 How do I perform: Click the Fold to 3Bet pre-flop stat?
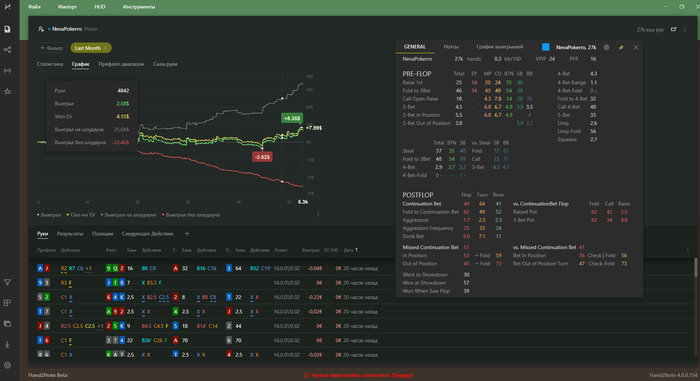417,91
